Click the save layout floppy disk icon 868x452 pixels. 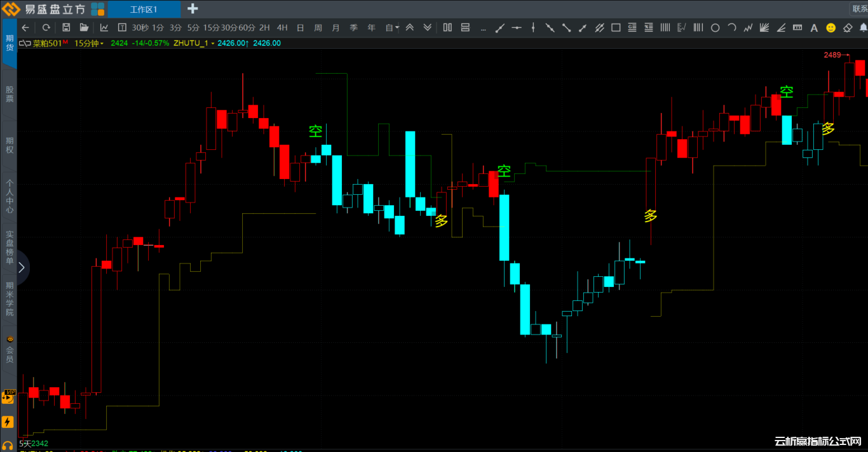[66, 27]
